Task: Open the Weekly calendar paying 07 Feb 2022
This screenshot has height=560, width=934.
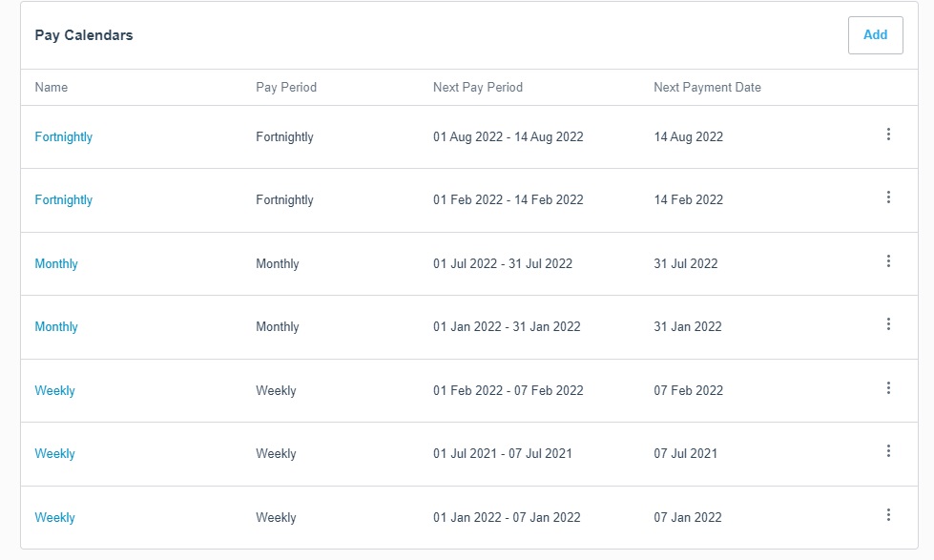Action: click(54, 391)
